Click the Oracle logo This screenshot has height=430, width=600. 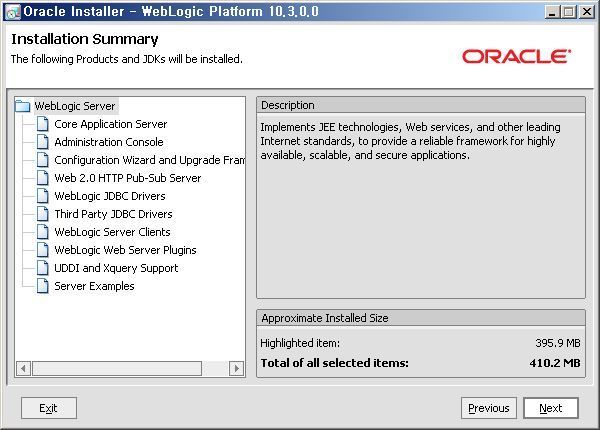point(517,56)
